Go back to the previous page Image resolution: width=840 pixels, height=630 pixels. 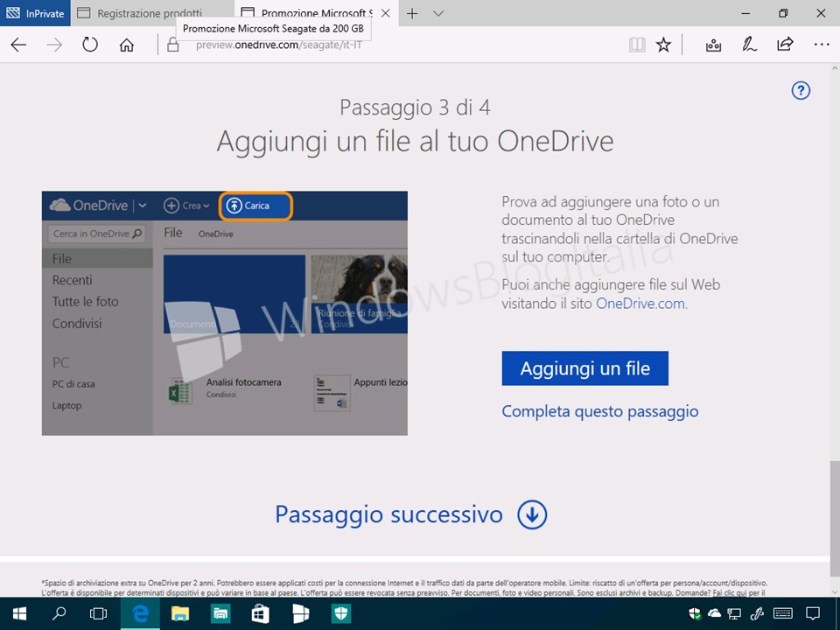[x=18, y=45]
